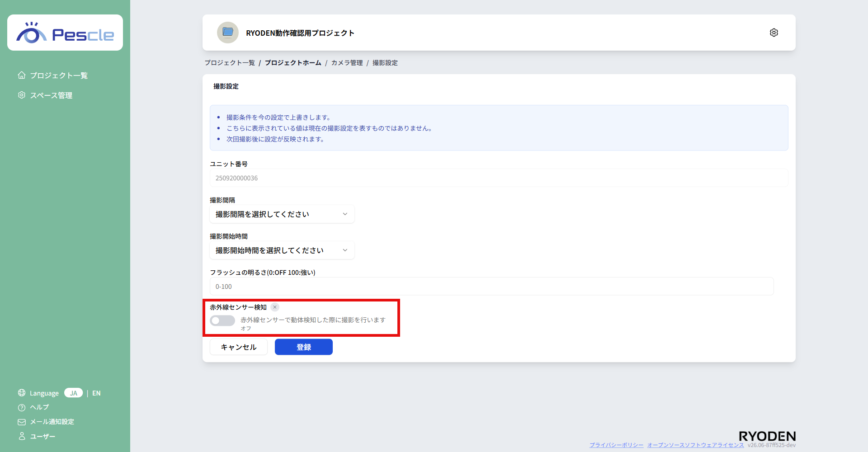Open スペース管理 in sidebar
This screenshot has height=452, width=868.
coord(51,95)
